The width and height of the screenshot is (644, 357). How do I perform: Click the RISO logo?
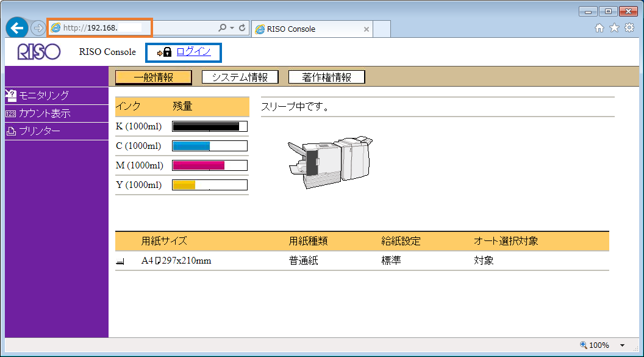click(39, 52)
